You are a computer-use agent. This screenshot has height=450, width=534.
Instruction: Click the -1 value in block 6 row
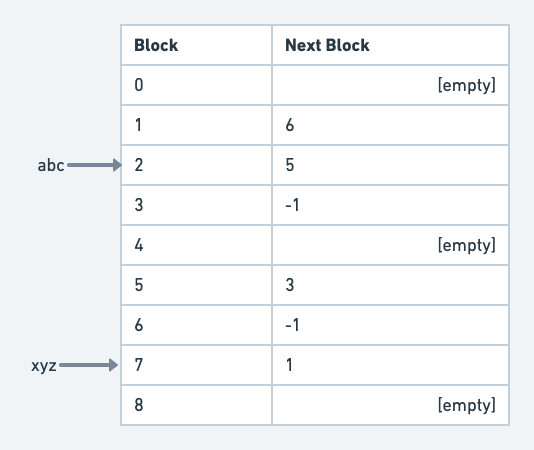(x=292, y=325)
